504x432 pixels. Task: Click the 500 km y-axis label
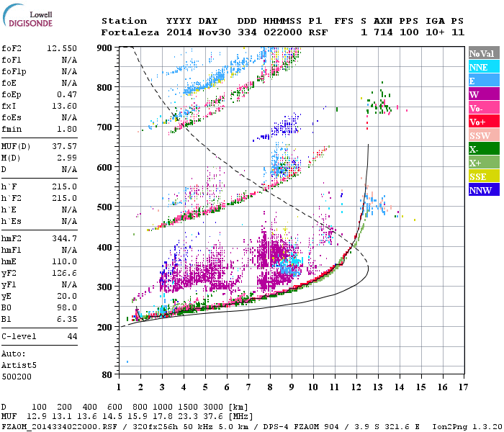click(104, 207)
